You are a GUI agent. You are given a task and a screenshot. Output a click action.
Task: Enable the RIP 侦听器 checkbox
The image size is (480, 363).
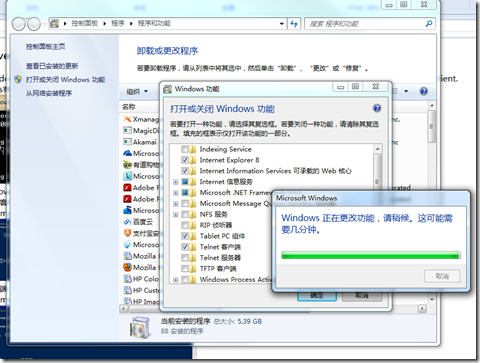click(x=185, y=225)
